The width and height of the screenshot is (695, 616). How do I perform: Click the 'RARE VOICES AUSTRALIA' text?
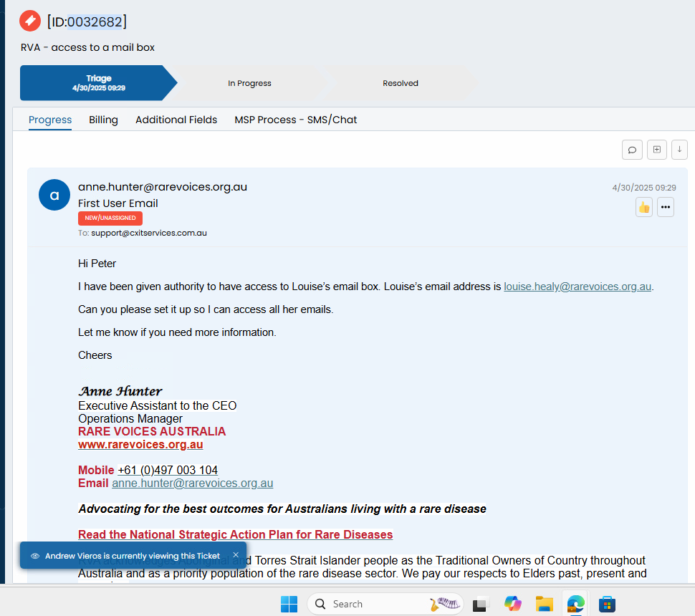tap(152, 432)
